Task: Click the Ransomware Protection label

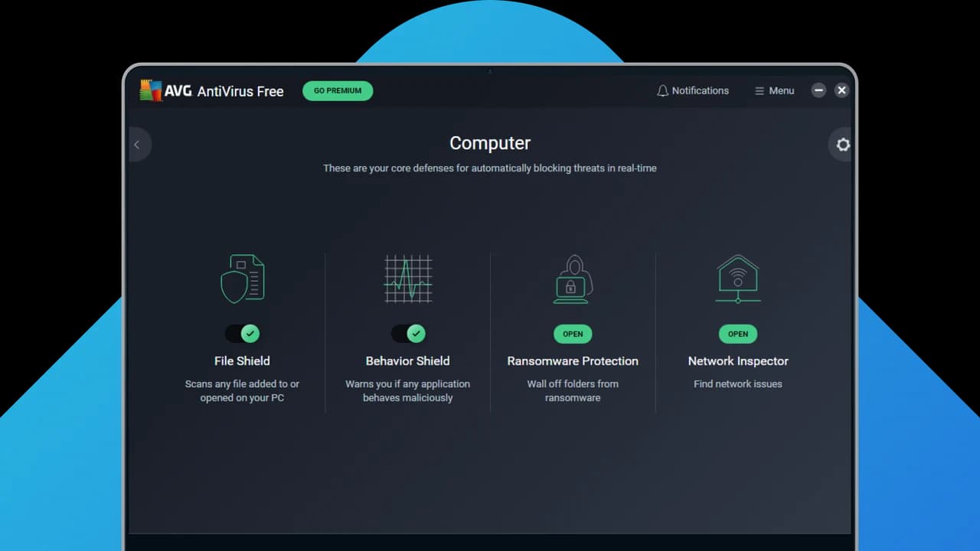Action: tap(573, 361)
